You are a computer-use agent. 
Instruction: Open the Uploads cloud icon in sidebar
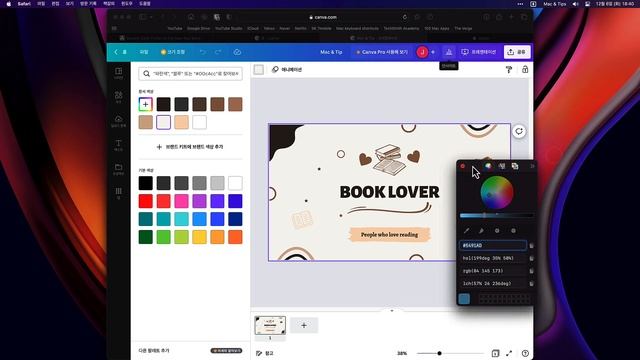click(x=118, y=121)
